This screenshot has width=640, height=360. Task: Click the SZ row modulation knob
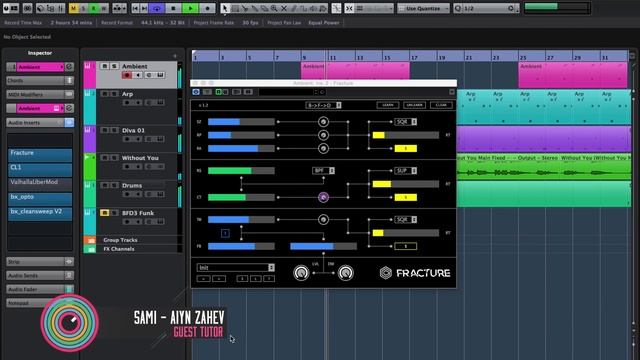[x=323, y=122]
